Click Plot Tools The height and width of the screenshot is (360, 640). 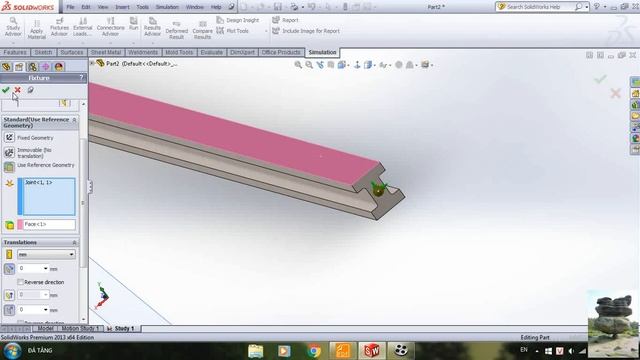233,31
